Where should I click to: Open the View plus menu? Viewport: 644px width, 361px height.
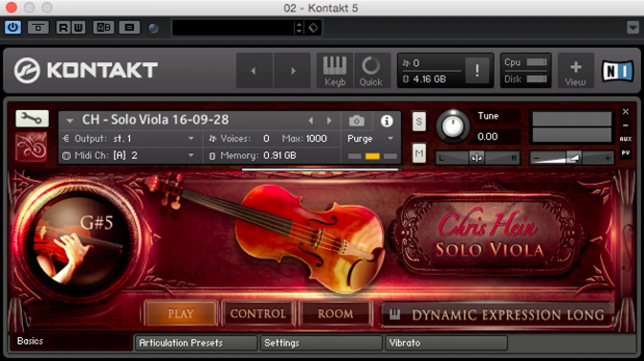(576, 71)
